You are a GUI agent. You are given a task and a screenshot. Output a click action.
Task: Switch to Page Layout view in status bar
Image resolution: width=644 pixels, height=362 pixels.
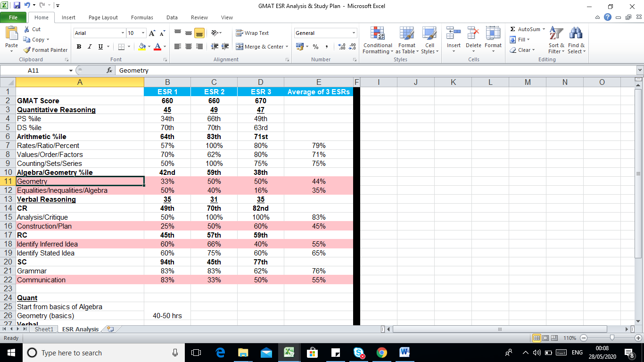pyautogui.click(x=546, y=338)
